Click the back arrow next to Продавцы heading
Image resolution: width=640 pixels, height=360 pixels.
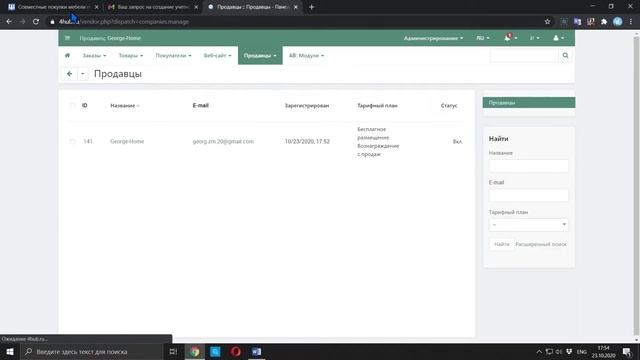tap(69, 74)
